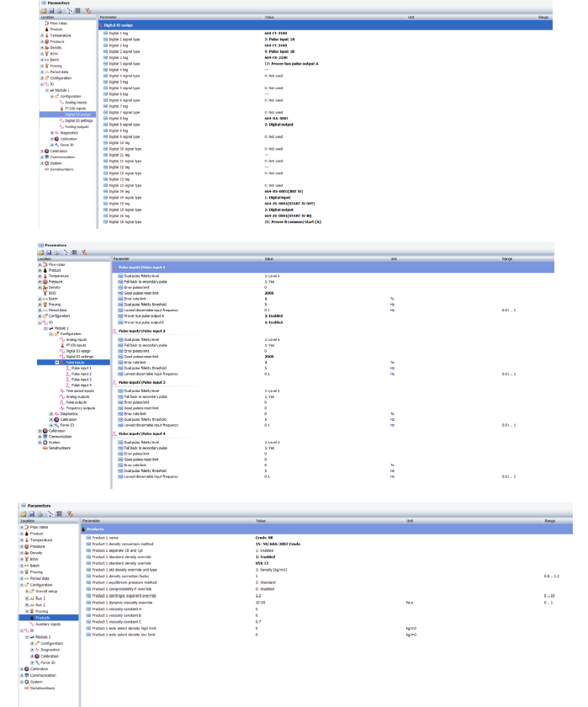Collapse the Pulse inputs node in the middle window tree
Viewport: 588px width, 707px height.
pyautogui.click(x=56, y=362)
